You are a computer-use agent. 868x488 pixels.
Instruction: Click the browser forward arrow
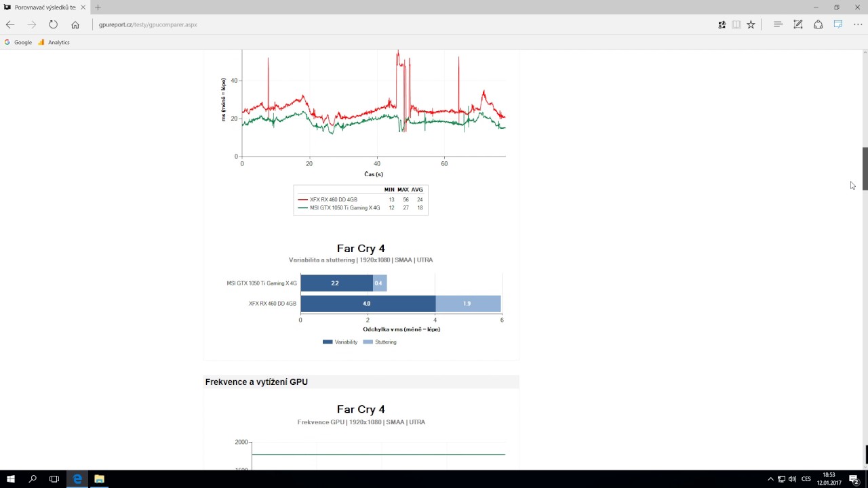(32, 24)
